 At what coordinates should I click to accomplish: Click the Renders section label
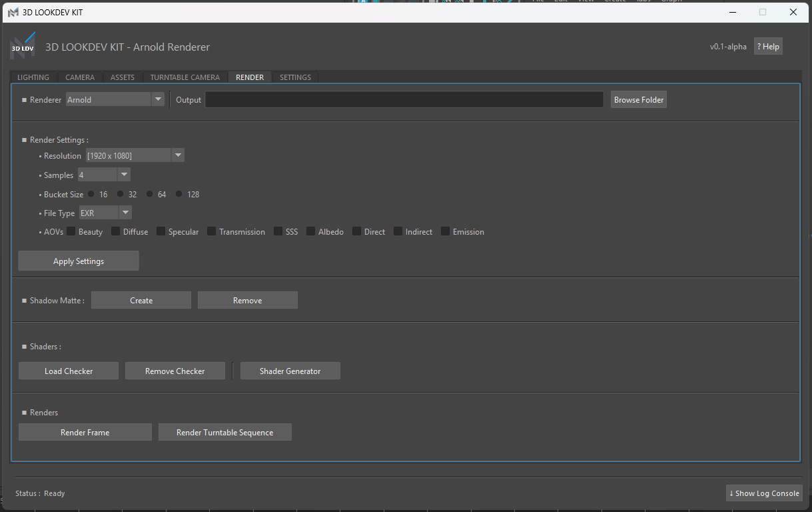[x=44, y=413]
